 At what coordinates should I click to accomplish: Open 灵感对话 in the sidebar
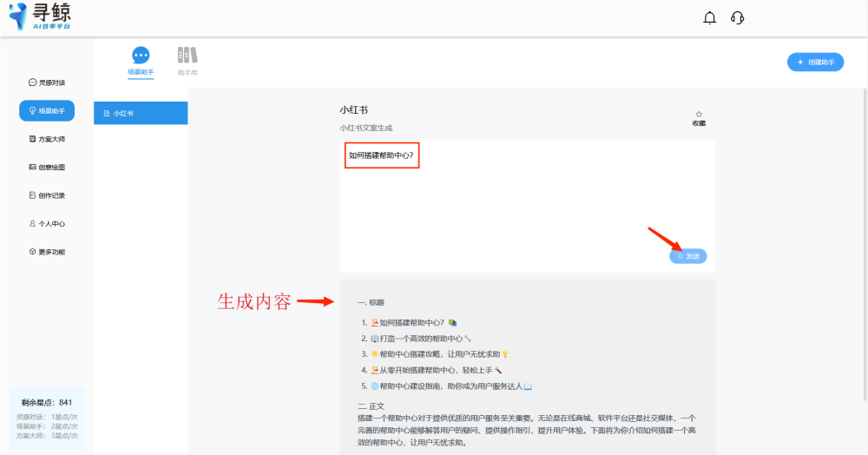click(x=47, y=82)
